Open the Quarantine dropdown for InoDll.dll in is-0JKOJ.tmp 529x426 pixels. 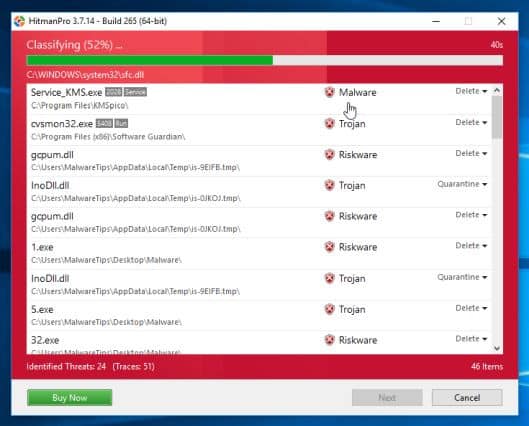[463, 184]
